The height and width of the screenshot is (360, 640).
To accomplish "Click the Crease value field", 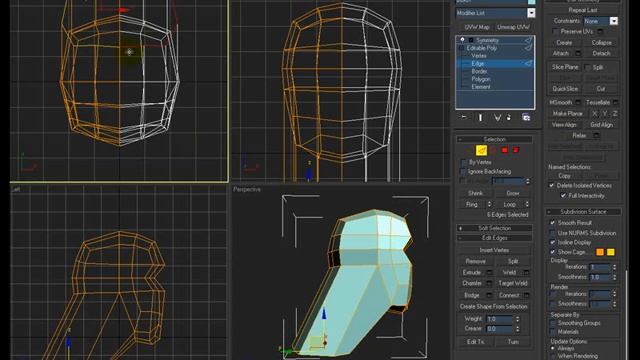I will [500, 329].
